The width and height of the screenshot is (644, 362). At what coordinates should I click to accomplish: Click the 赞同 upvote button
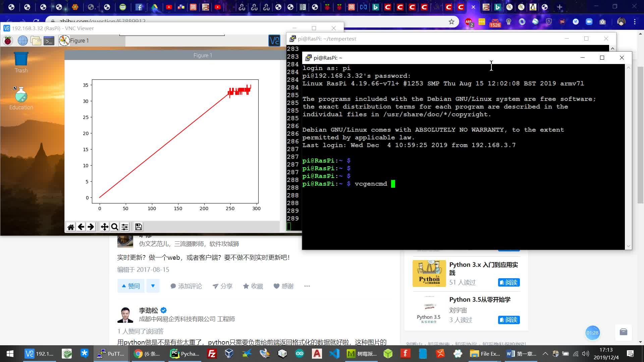click(130, 286)
